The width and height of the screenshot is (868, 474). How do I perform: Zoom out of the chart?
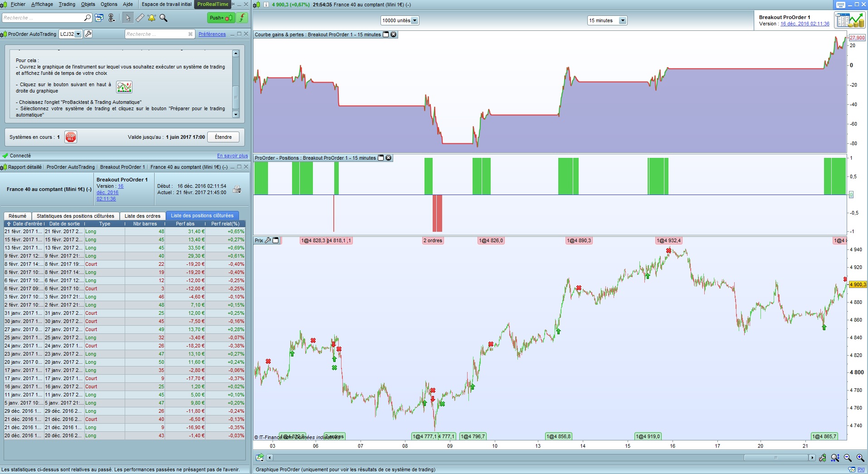coord(847,458)
